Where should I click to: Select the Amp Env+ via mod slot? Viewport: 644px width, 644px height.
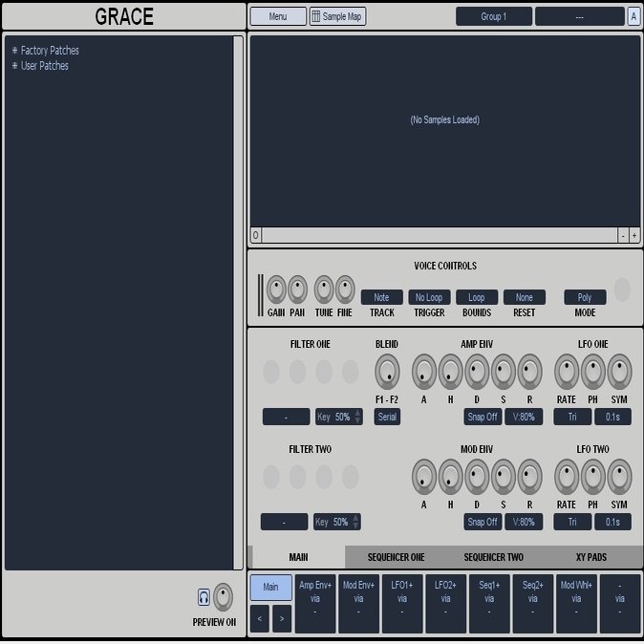[x=315, y=603]
